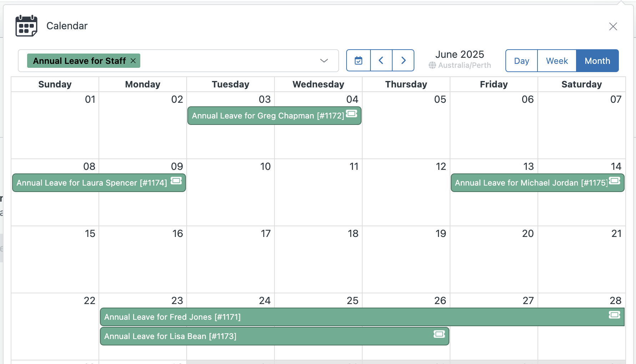The width and height of the screenshot is (636, 364).
Task: Close the Calendar dialog
Action: click(x=613, y=26)
